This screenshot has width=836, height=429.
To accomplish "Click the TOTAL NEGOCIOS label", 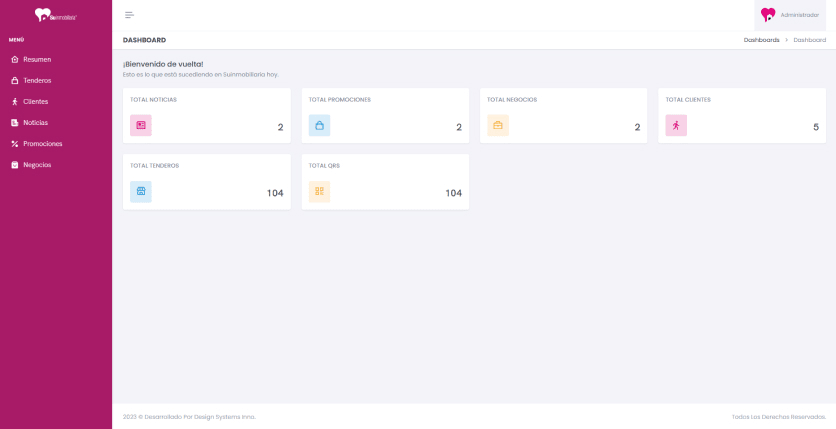I will pos(512,100).
